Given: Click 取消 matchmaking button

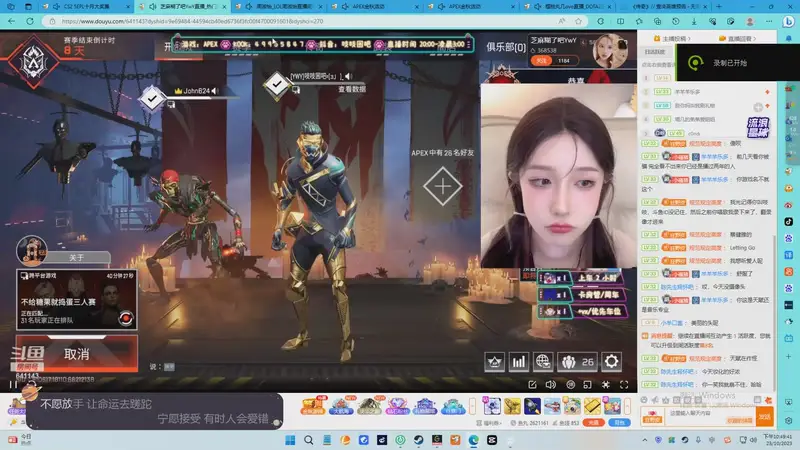Looking at the screenshot, I should point(77,354).
